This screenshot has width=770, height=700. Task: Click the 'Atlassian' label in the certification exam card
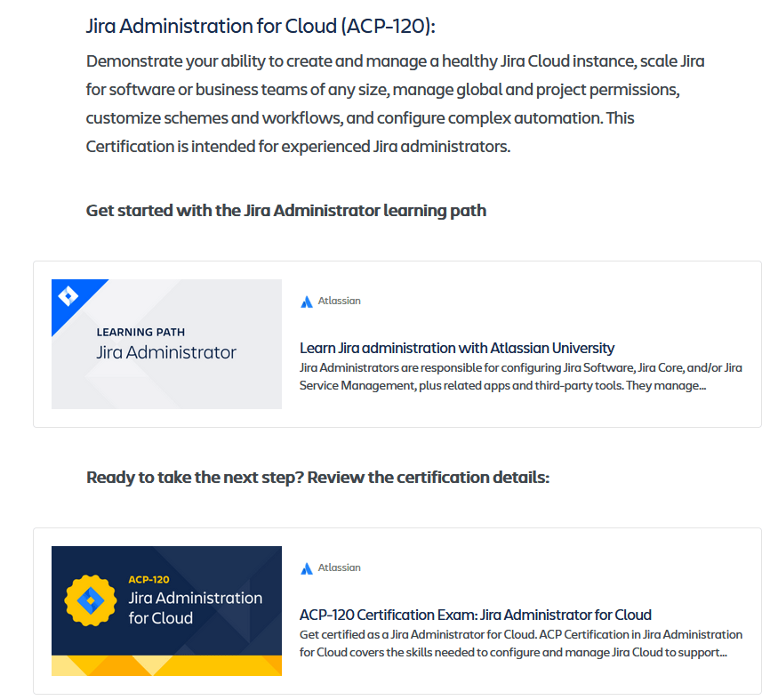pyautogui.click(x=340, y=568)
